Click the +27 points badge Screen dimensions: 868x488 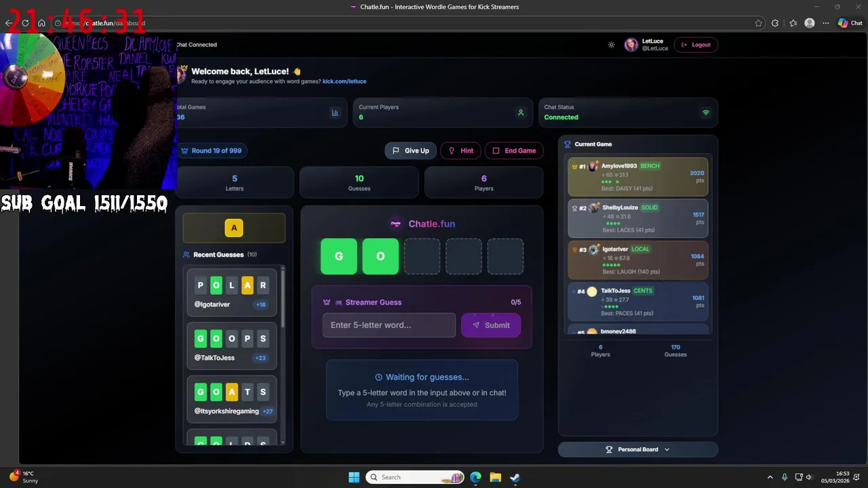[x=268, y=411]
